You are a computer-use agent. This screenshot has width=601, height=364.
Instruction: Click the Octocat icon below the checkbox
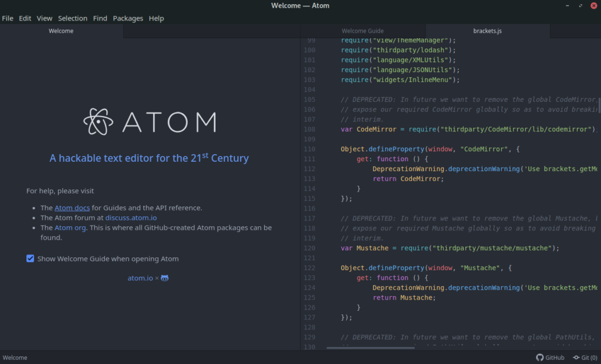point(165,278)
